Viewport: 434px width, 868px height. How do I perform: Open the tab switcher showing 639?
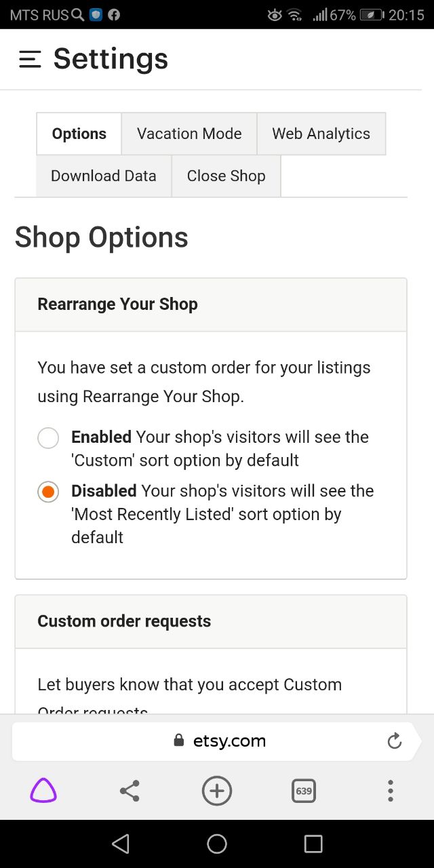point(304,791)
